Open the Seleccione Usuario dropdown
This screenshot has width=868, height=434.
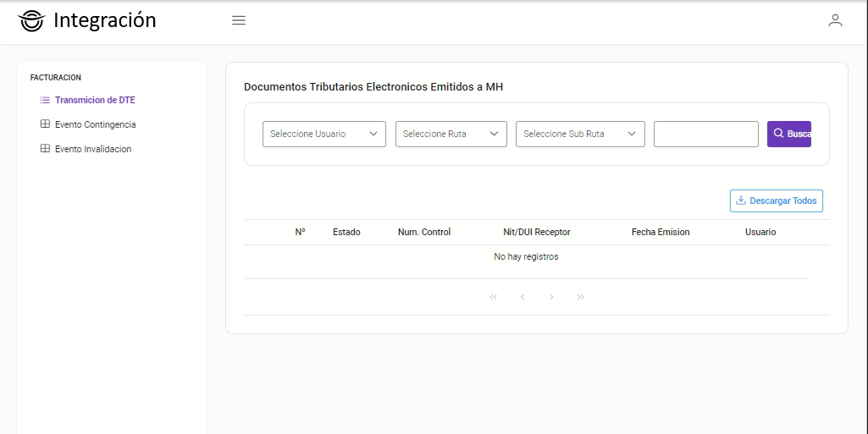(323, 134)
